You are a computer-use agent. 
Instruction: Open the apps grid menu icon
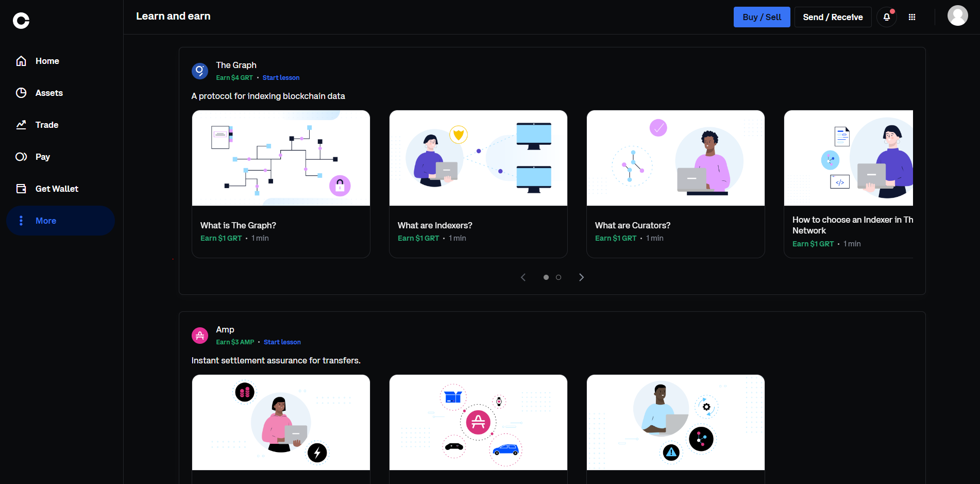[x=912, y=17]
